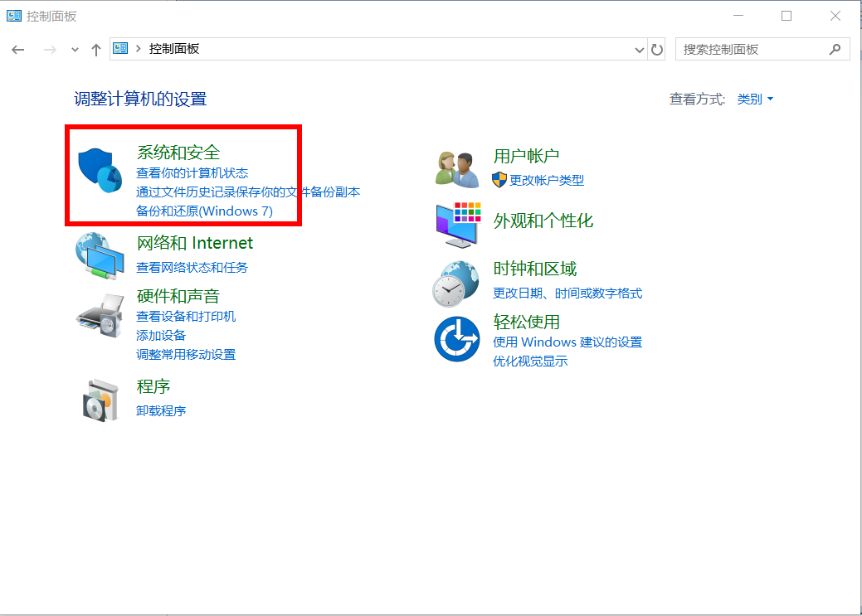Open the 网络和 Internet heading
This screenshot has width=862, height=616.
[195, 243]
